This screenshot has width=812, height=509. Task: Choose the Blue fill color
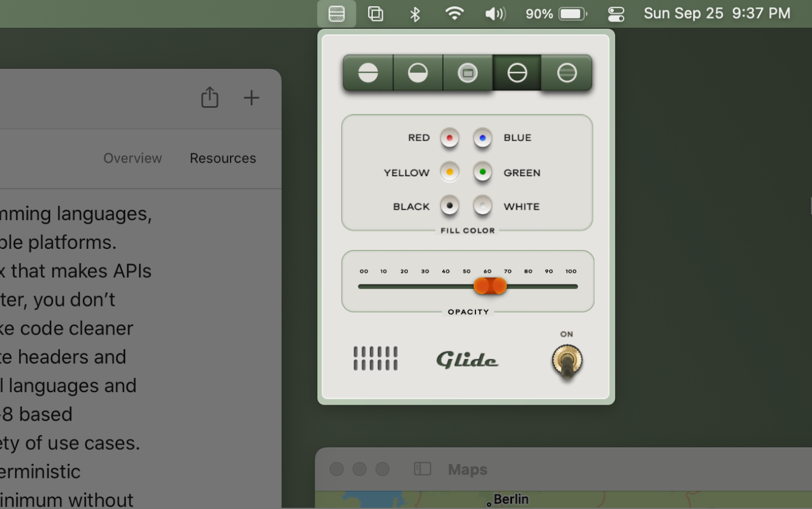483,138
